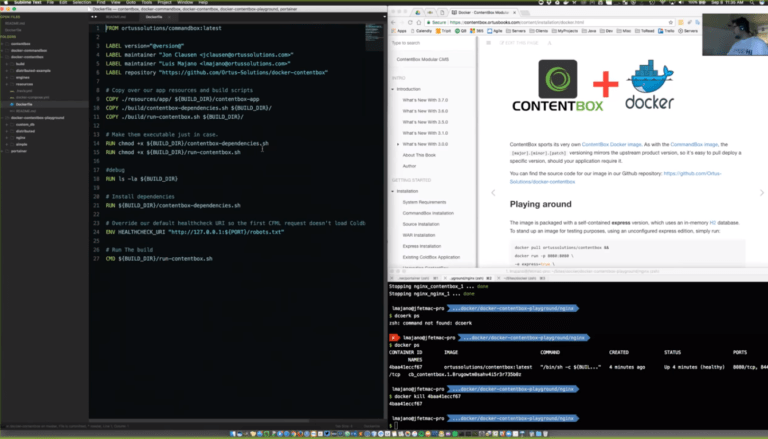
Task: Open the Project menu
Action: 164,2
